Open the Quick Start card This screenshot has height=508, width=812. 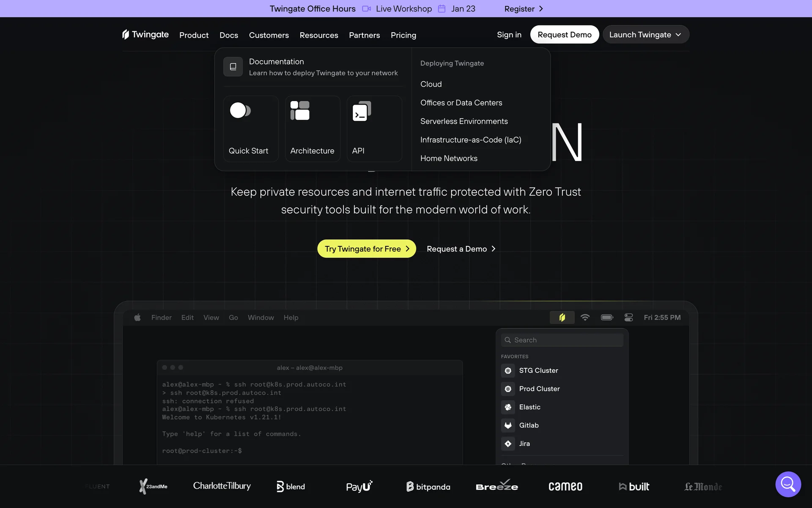click(x=251, y=129)
